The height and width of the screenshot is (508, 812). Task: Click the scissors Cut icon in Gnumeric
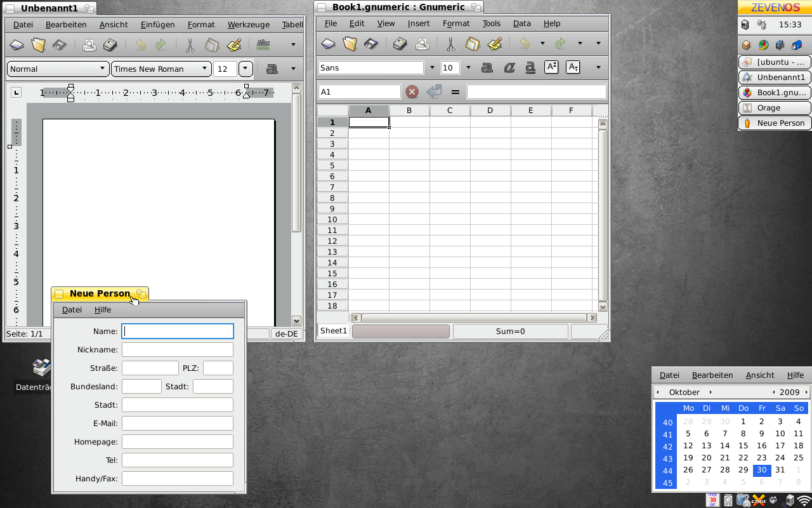coord(451,44)
